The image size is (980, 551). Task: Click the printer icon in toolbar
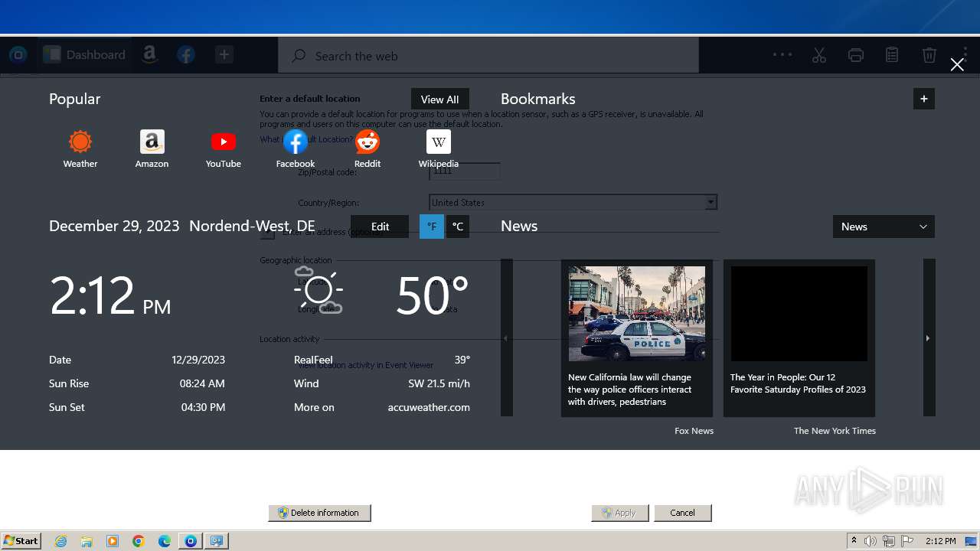click(x=856, y=55)
